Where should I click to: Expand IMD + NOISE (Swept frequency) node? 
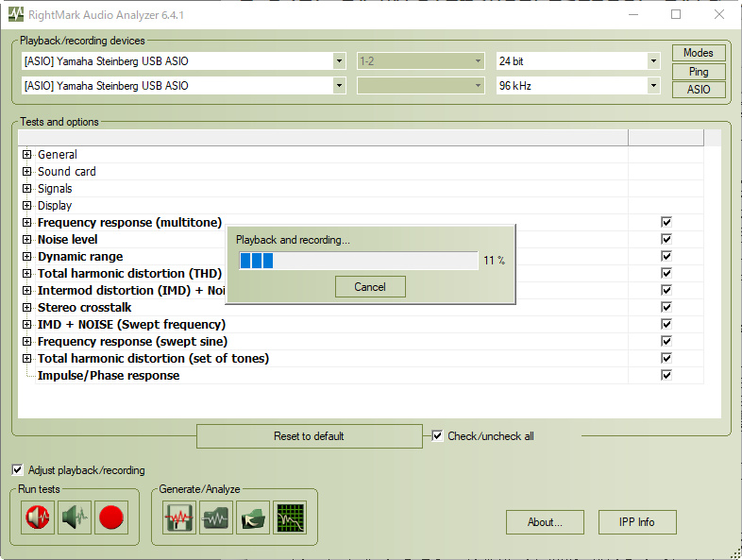pos(27,325)
